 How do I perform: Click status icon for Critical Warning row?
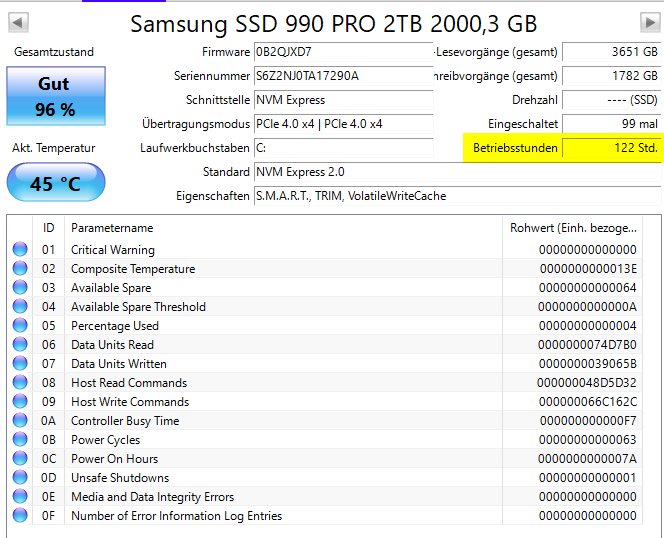20,250
